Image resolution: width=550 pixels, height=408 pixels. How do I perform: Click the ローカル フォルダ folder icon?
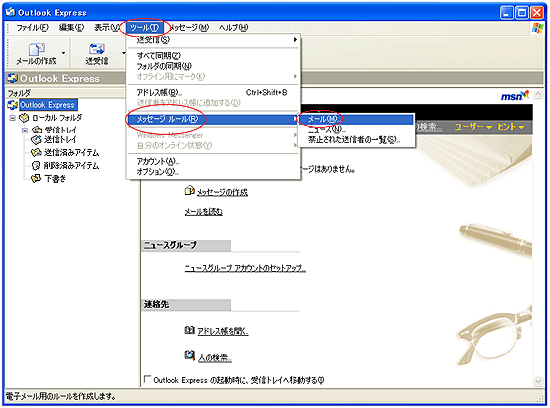coord(24,118)
